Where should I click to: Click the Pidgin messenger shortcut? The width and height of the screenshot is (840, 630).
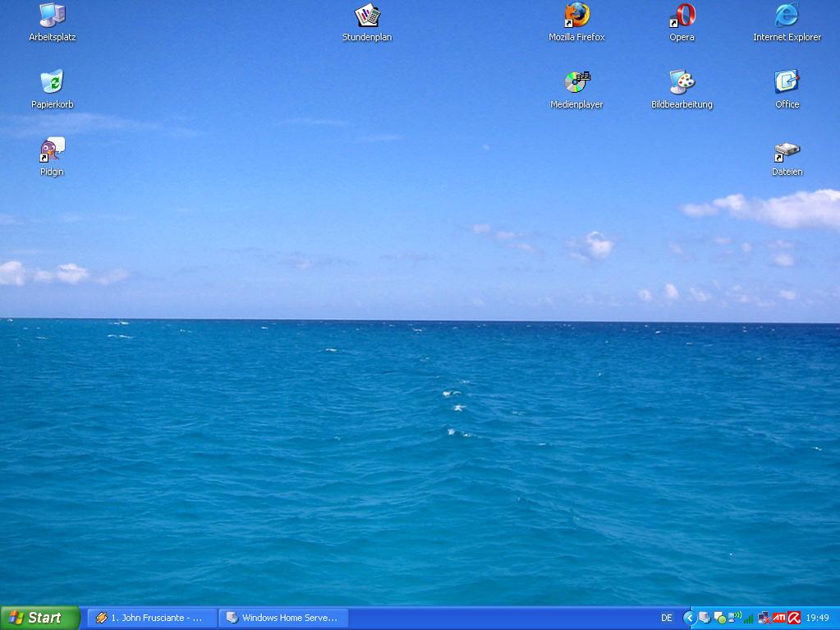52,150
